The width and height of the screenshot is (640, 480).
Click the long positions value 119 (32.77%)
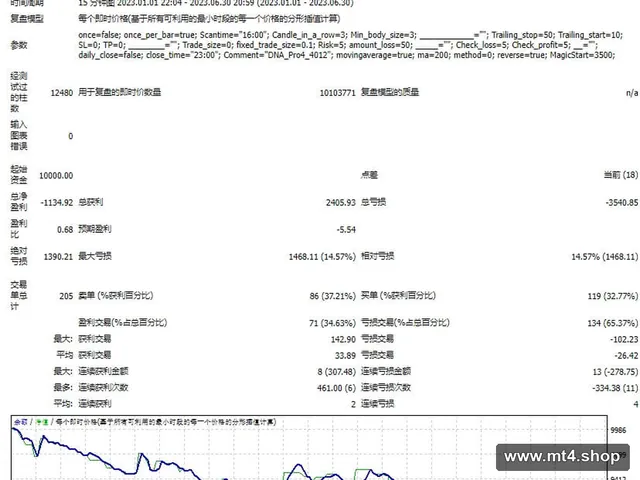tap(613, 296)
